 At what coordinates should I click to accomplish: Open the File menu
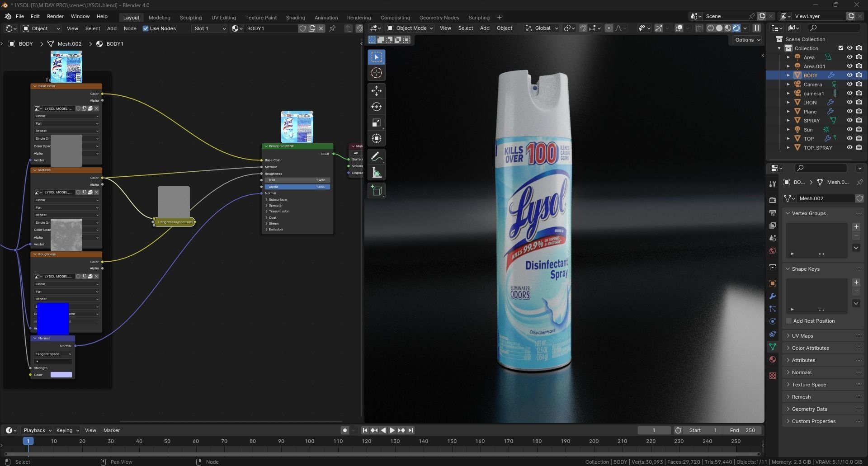click(x=19, y=16)
